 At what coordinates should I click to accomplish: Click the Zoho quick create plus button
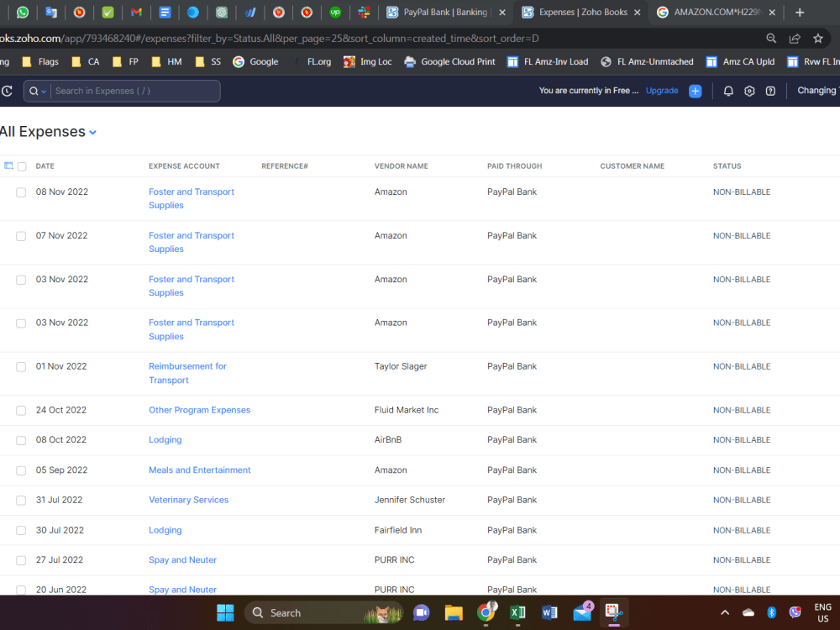[x=695, y=91]
